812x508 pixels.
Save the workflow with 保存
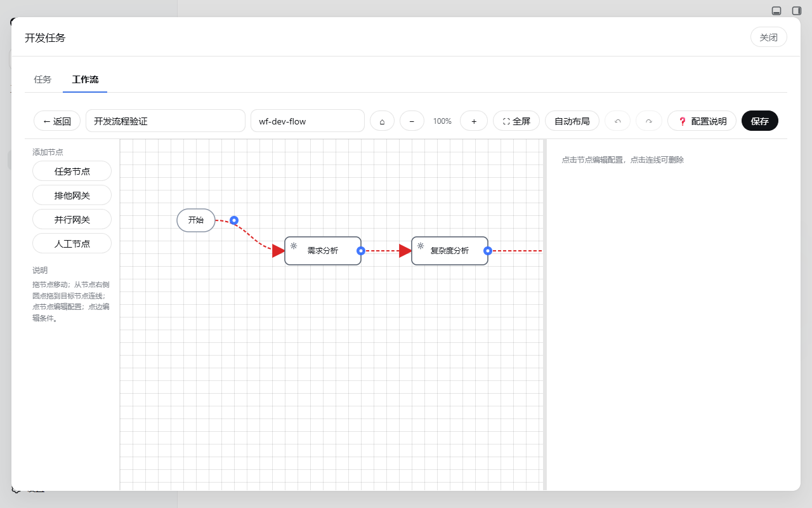(x=760, y=121)
